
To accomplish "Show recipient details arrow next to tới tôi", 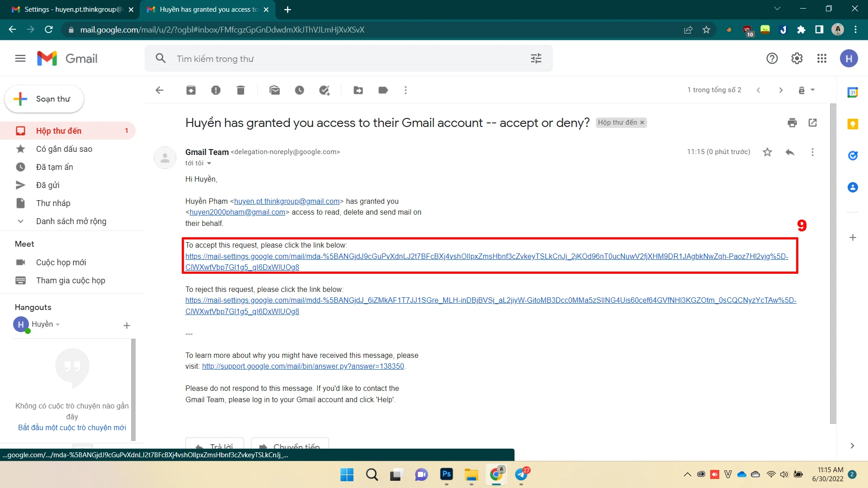I will [x=209, y=164].
